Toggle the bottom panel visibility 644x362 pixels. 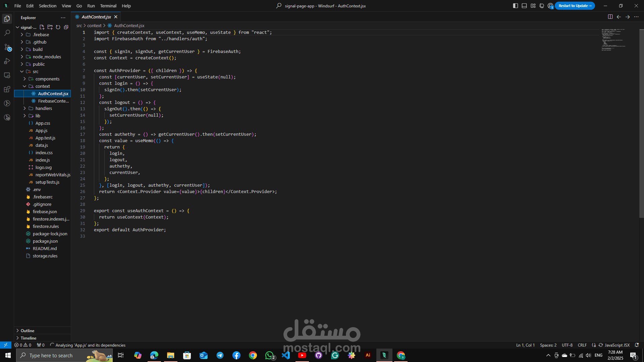click(x=524, y=6)
